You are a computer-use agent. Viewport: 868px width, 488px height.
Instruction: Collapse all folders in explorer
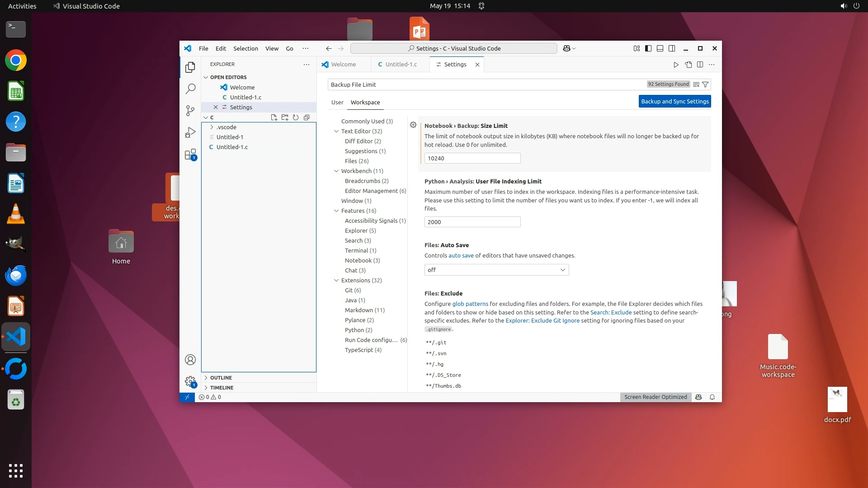[x=307, y=117]
